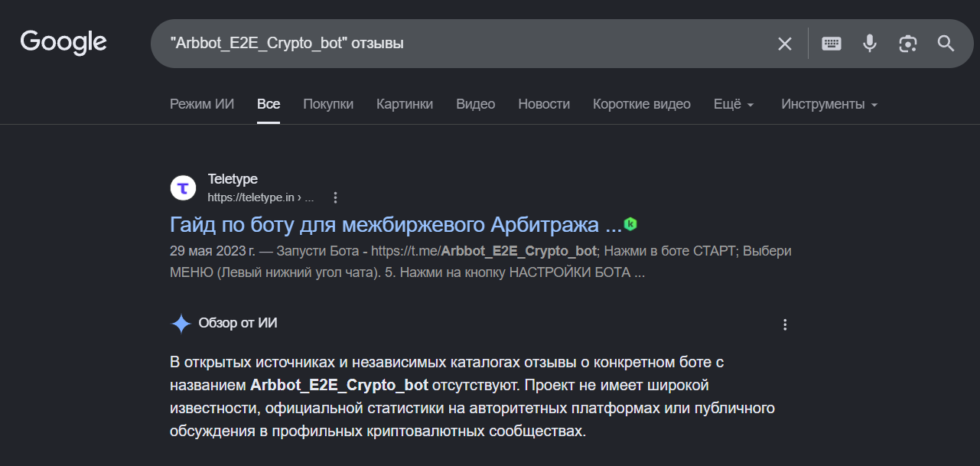
Task: Open the Новости tab
Action: click(544, 104)
